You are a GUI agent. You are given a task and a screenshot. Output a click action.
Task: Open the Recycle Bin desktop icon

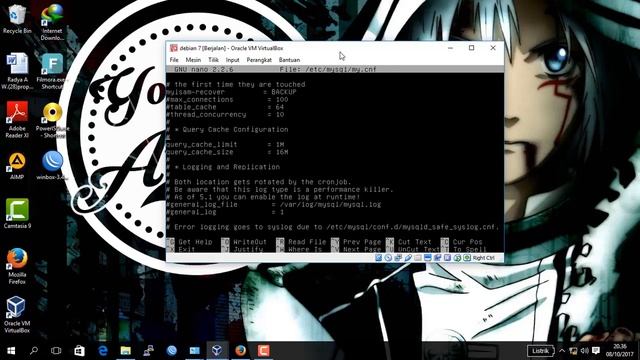pyautogui.click(x=17, y=19)
